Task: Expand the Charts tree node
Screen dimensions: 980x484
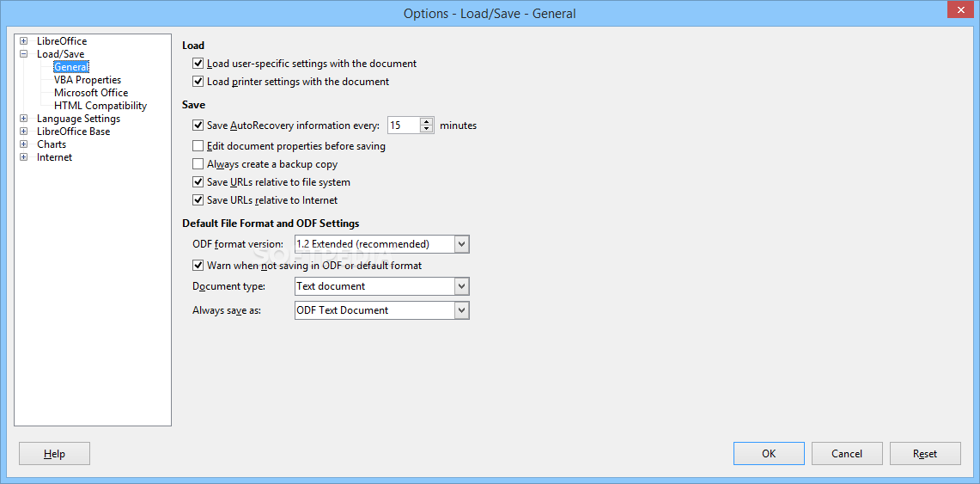Action: point(24,144)
